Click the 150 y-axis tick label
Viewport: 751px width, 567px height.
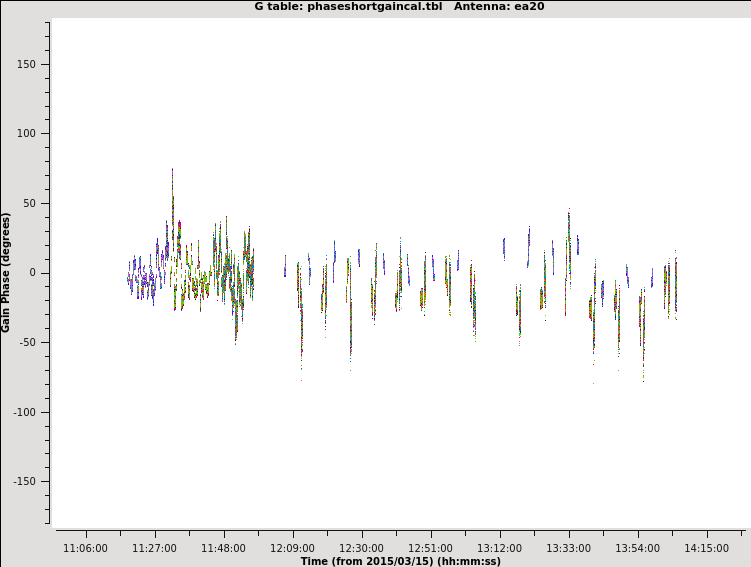(x=25, y=64)
